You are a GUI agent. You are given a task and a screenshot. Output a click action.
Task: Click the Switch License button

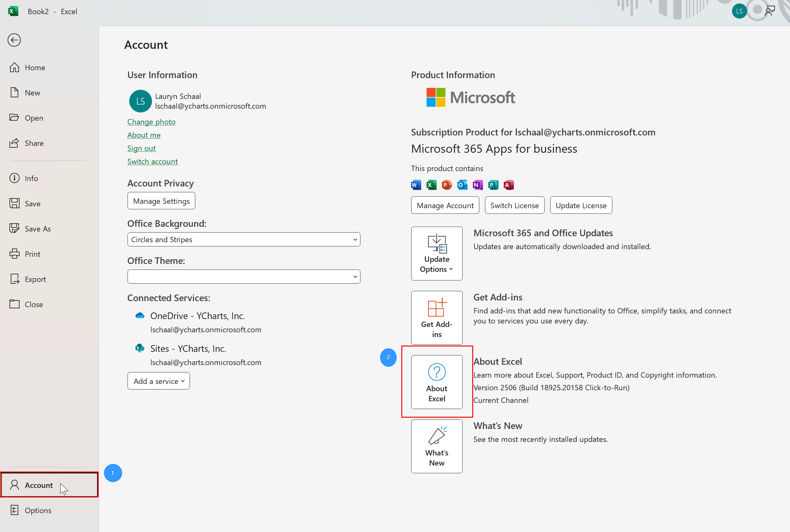tap(514, 205)
